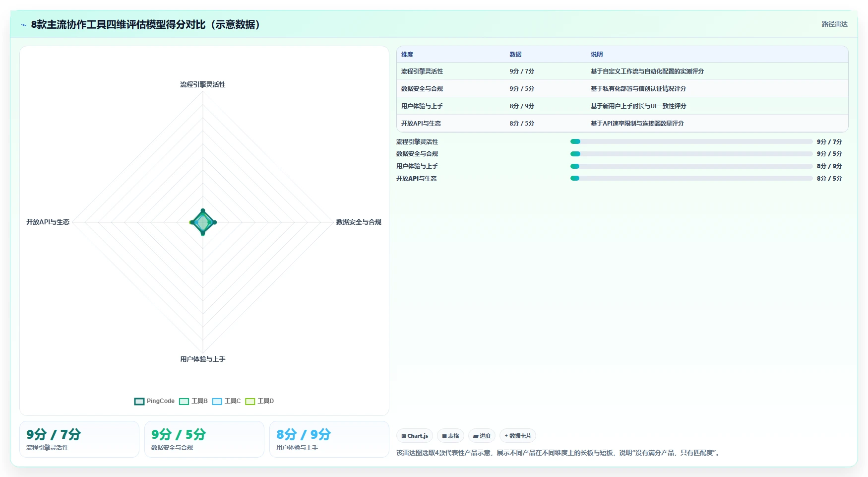Viewport: 868px width, 477px height.
Task: Click the 用户体验与上手 table row cell
Action: [x=422, y=106]
